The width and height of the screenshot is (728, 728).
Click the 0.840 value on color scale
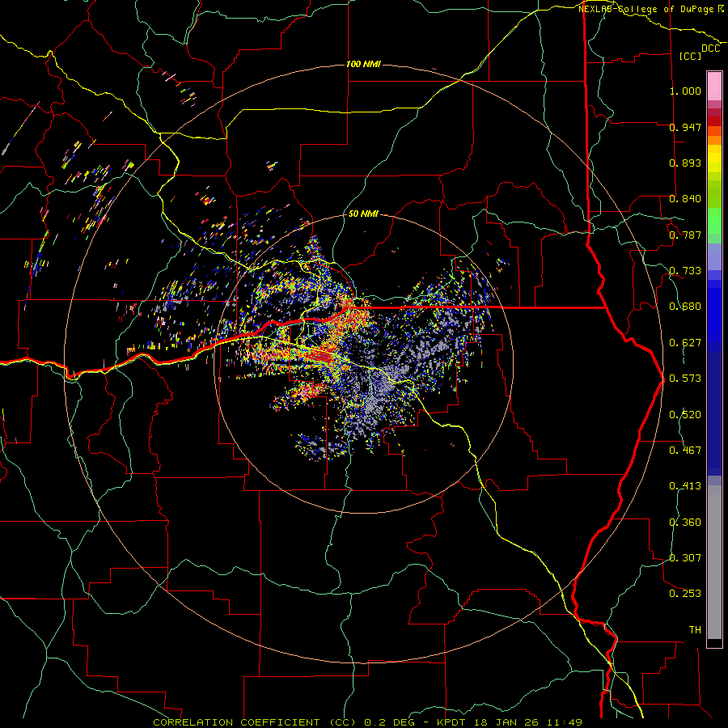pos(685,199)
